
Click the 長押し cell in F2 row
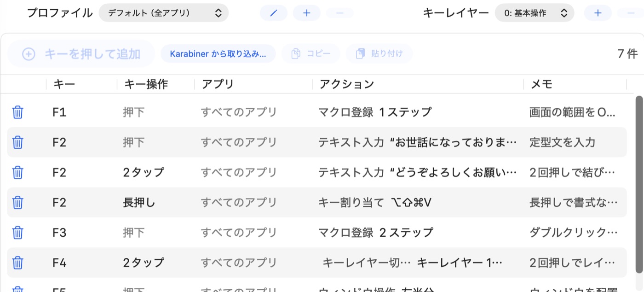[139, 203]
